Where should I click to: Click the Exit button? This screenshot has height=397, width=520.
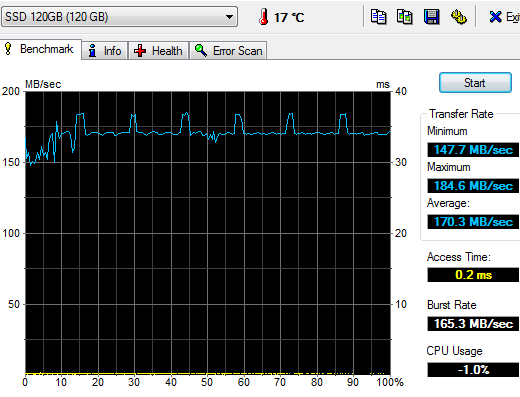pos(504,17)
